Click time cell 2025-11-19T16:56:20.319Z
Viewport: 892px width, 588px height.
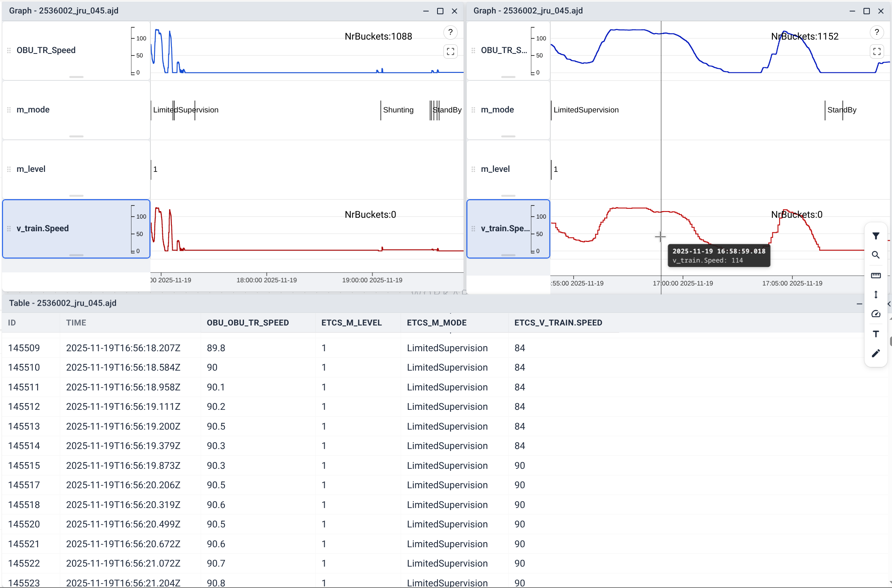tap(123, 505)
